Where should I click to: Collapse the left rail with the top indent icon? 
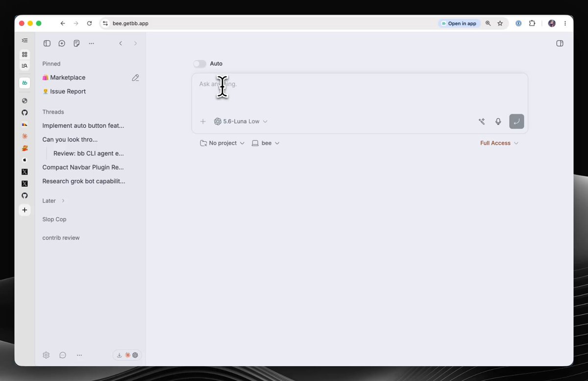24,40
